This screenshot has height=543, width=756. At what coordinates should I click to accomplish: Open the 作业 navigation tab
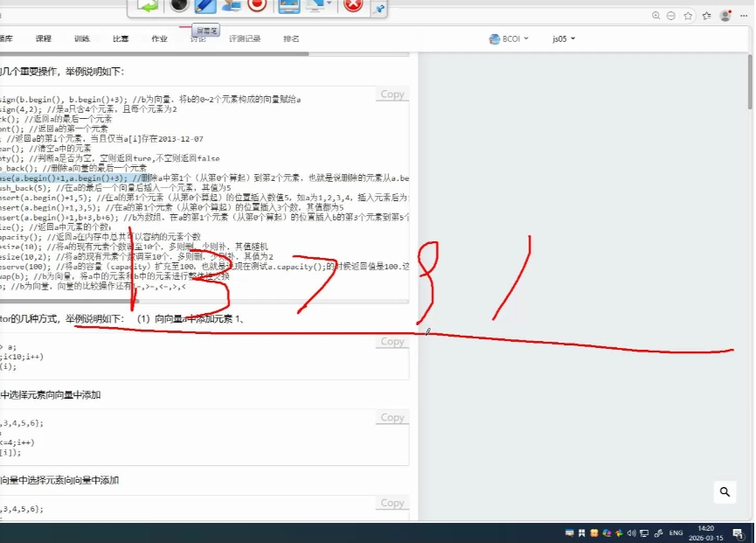coord(159,39)
